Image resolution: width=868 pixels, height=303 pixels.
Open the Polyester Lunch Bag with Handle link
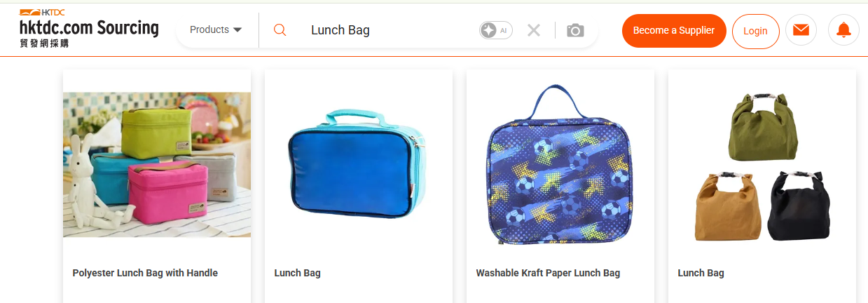pos(145,273)
